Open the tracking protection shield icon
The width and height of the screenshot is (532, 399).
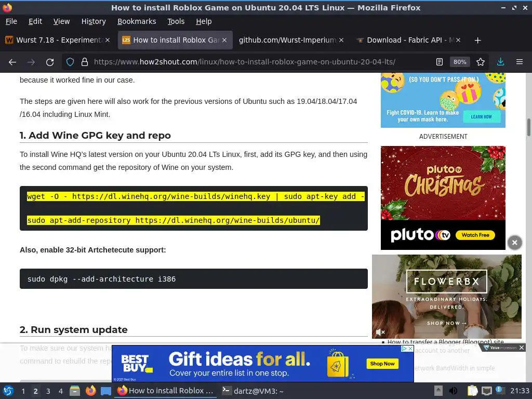click(x=70, y=62)
